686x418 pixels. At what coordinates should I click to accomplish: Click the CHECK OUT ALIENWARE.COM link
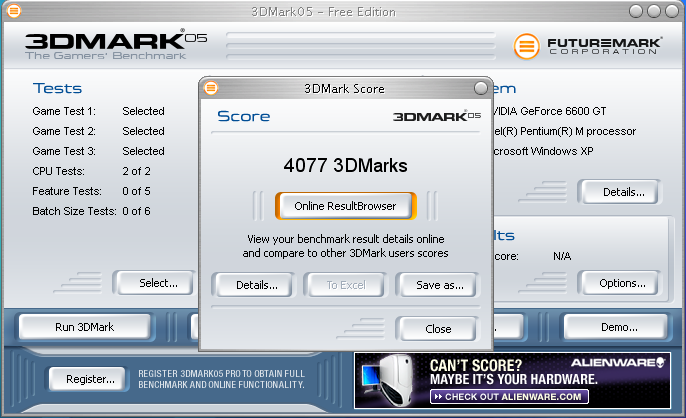(509, 397)
